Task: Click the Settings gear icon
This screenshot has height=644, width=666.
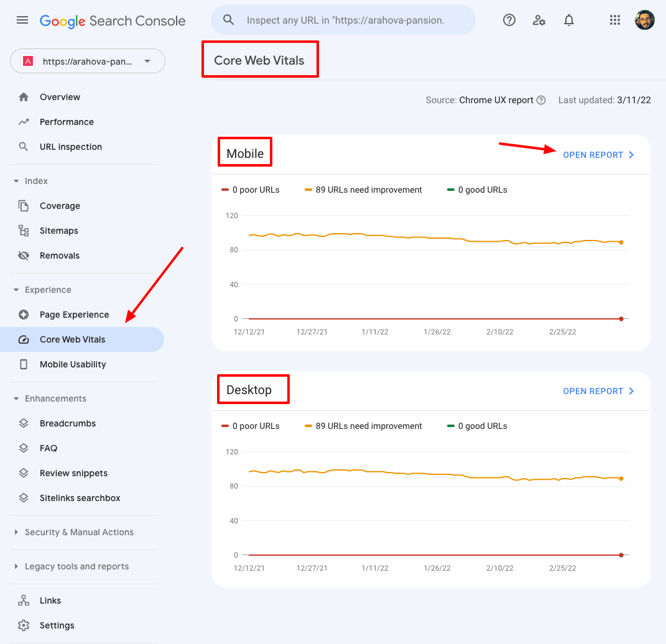Action: tap(24, 625)
